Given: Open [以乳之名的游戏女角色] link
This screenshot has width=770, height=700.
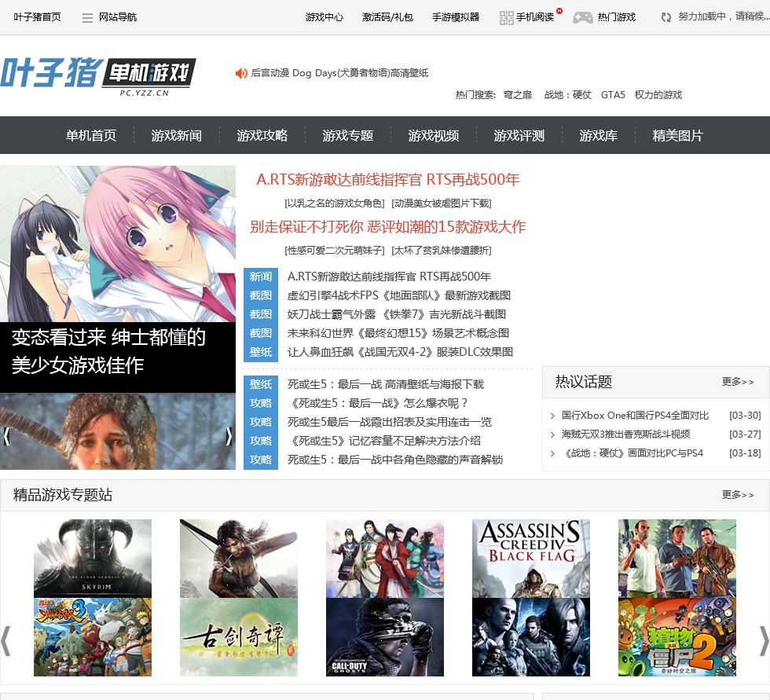Looking at the screenshot, I should point(335,203).
